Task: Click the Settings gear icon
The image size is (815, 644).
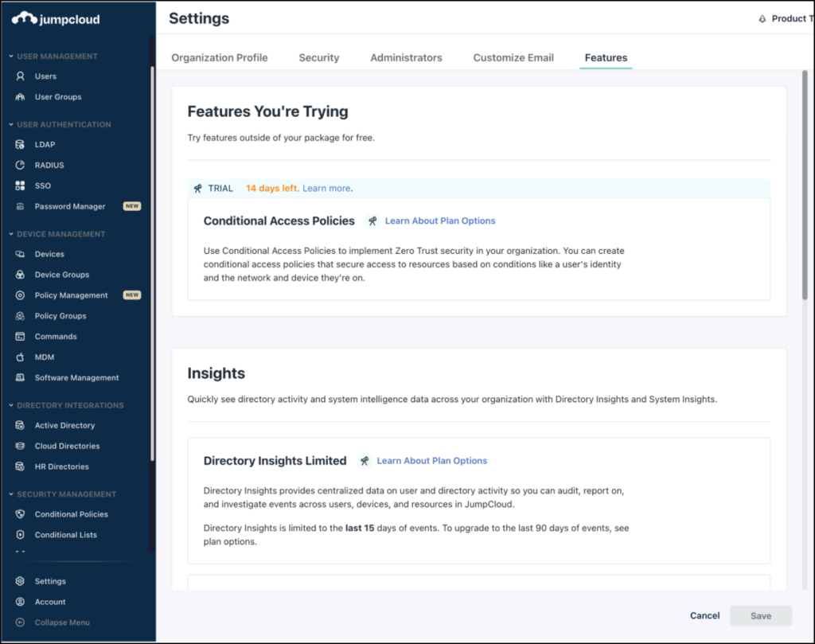Action: tap(21, 582)
